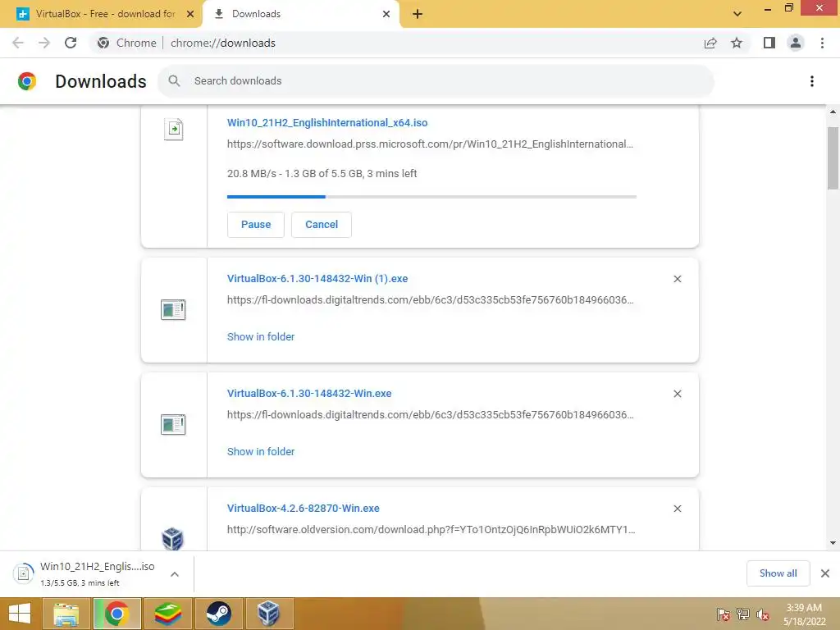Viewport: 840px width, 630px height.
Task: Bookmark this page with star icon
Action: point(737,43)
